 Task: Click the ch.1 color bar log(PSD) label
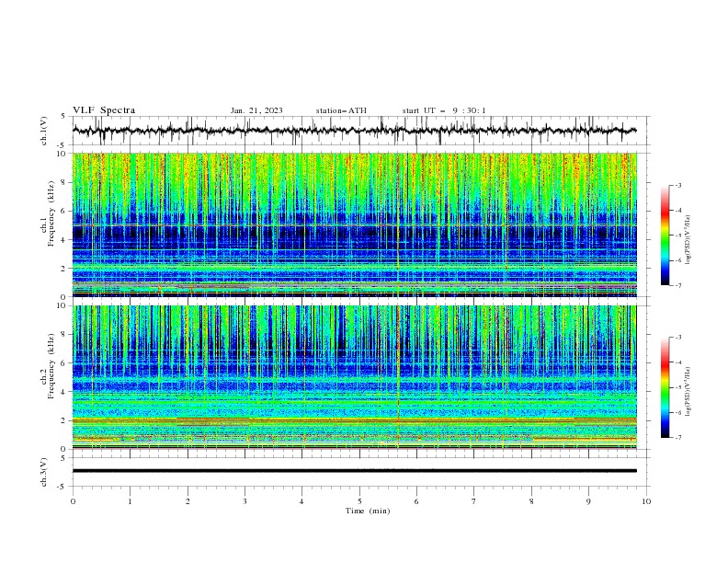(688, 240)
